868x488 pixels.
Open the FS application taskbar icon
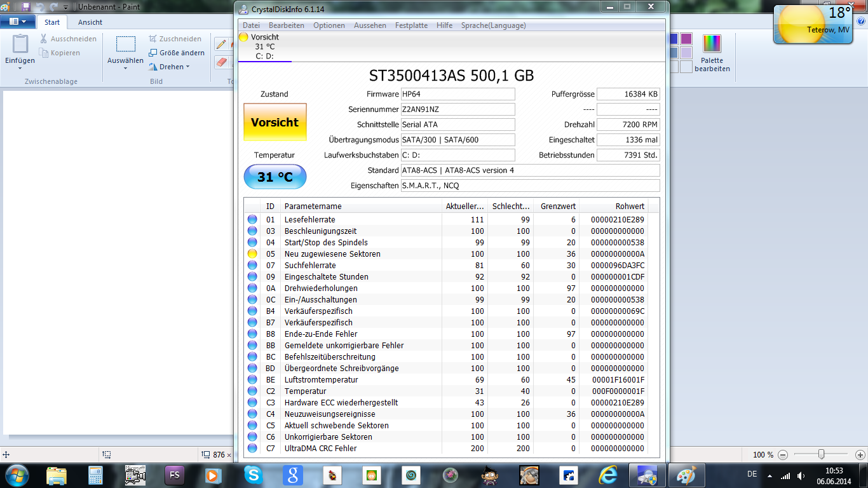tap(173, 475)
